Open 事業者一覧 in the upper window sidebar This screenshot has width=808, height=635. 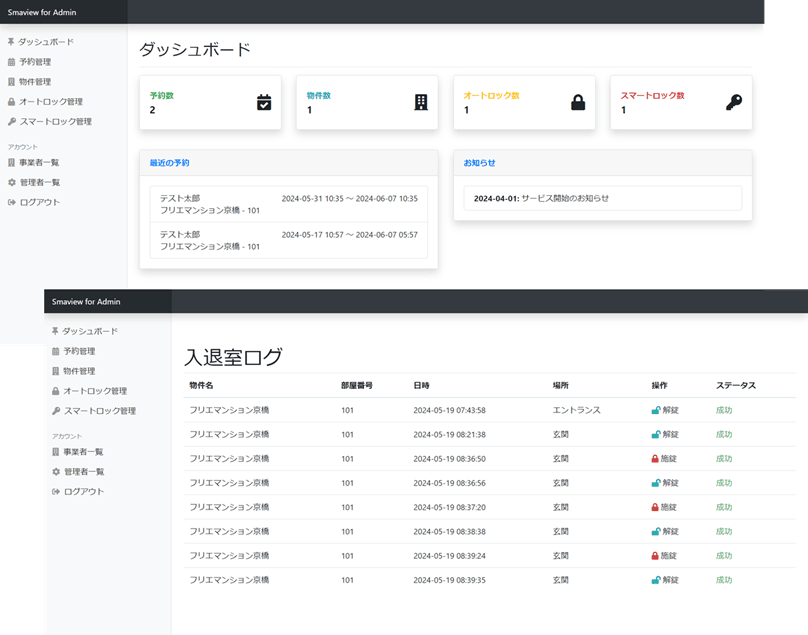pyautogui.click(x=39, y=162)
